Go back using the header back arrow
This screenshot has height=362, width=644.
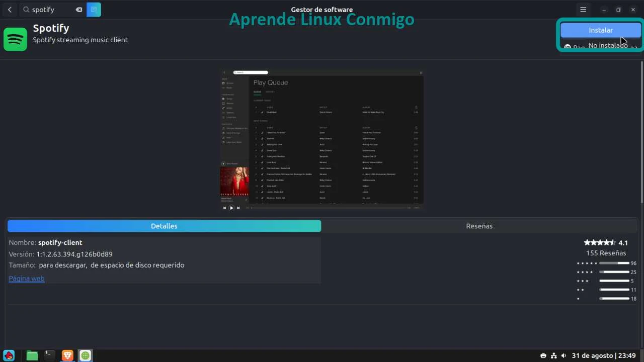tap(10, 10)
